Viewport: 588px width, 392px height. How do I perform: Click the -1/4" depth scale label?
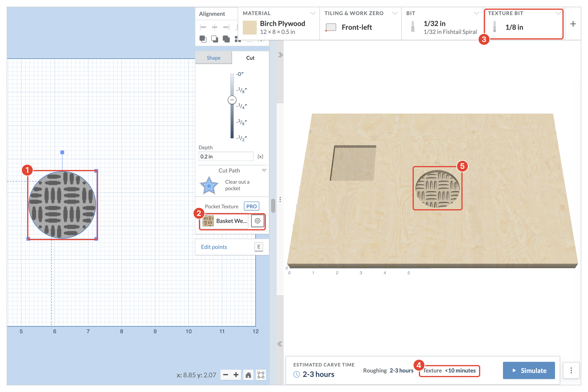point(242,106)
